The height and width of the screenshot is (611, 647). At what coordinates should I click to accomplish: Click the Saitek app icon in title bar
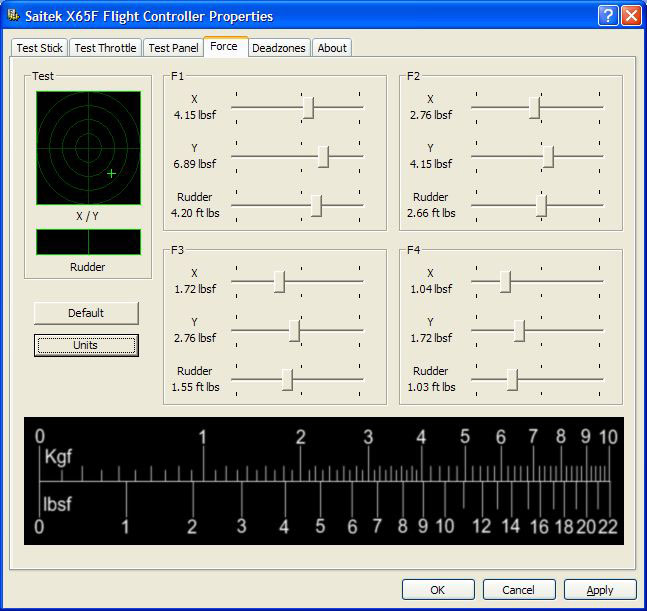click(x=14, y=16)
